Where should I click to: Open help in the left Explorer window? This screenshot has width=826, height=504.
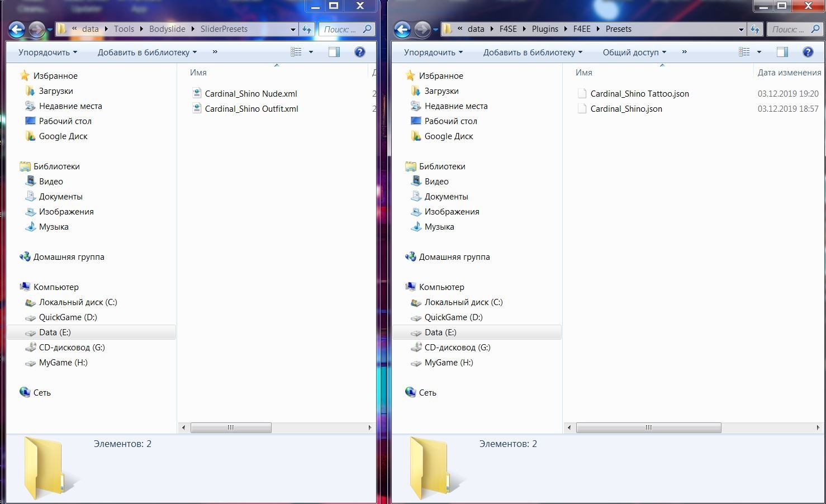360,52
